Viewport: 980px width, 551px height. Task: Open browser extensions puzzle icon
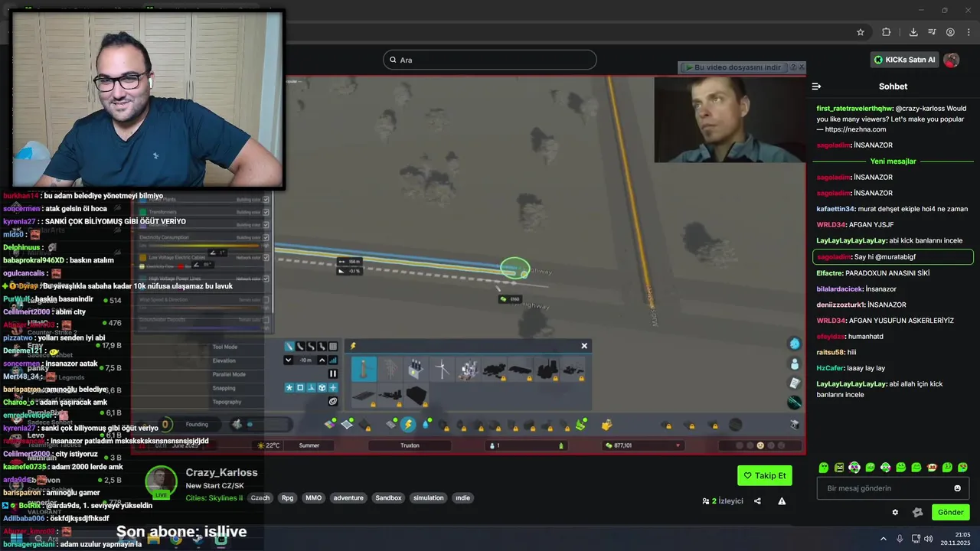click(887, 32)
